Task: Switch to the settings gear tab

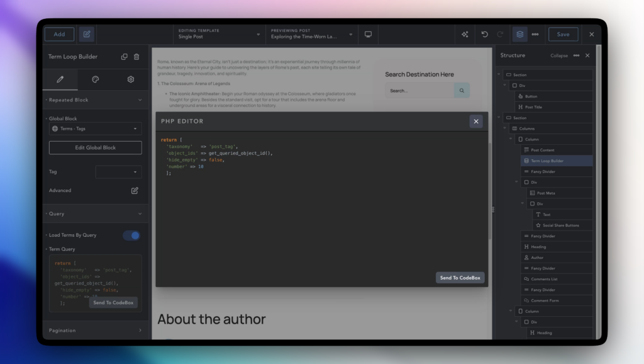Action: click(131, 80)
